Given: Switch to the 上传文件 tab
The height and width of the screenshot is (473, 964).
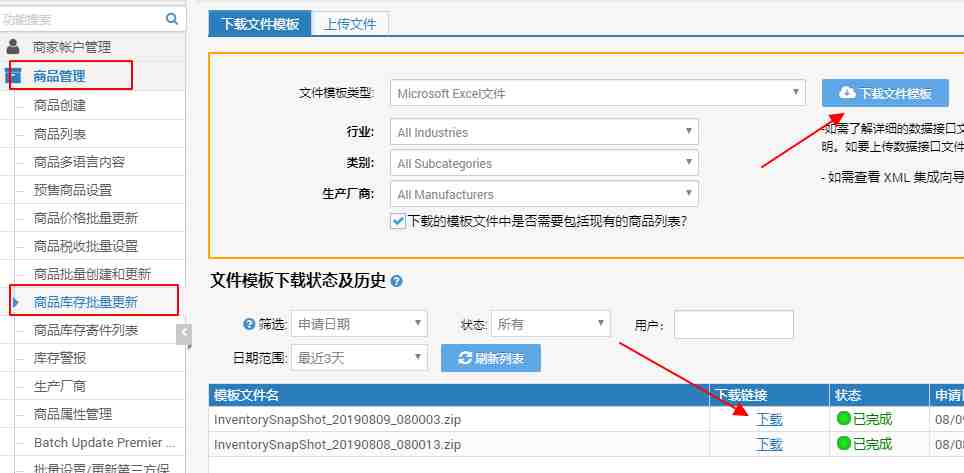Looking at the screenshot, I should coord(350,25).
